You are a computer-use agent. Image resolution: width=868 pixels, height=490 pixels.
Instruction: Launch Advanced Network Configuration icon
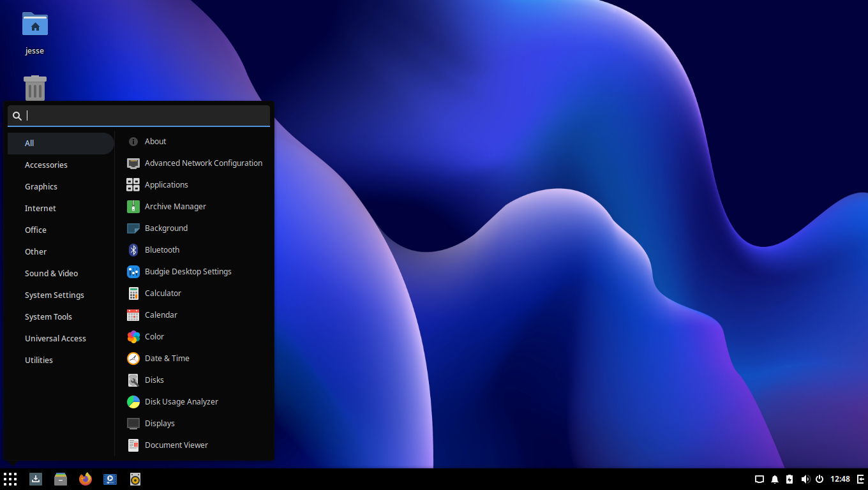click(133, 163)
